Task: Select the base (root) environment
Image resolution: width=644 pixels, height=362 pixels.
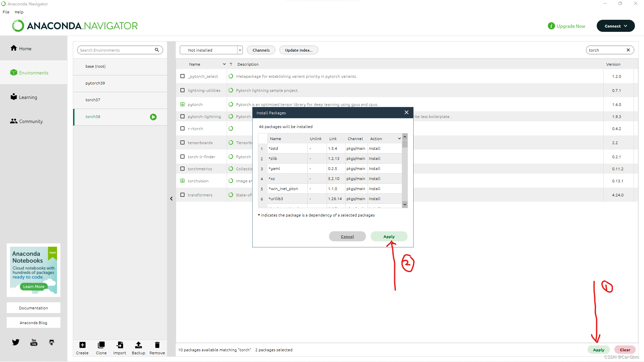Action: (x=120, y=66)
